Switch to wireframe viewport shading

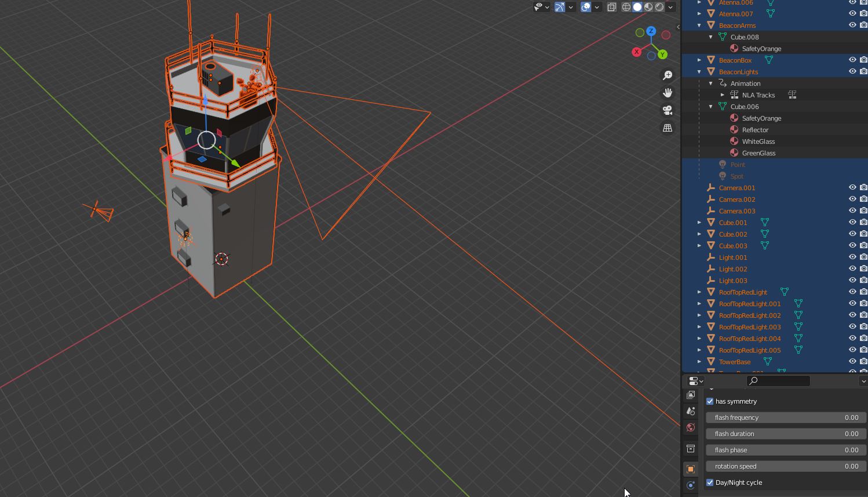[626, 7]
